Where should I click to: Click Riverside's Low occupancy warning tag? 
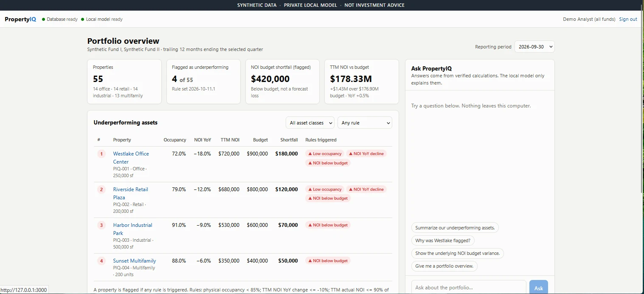(325, 189)
